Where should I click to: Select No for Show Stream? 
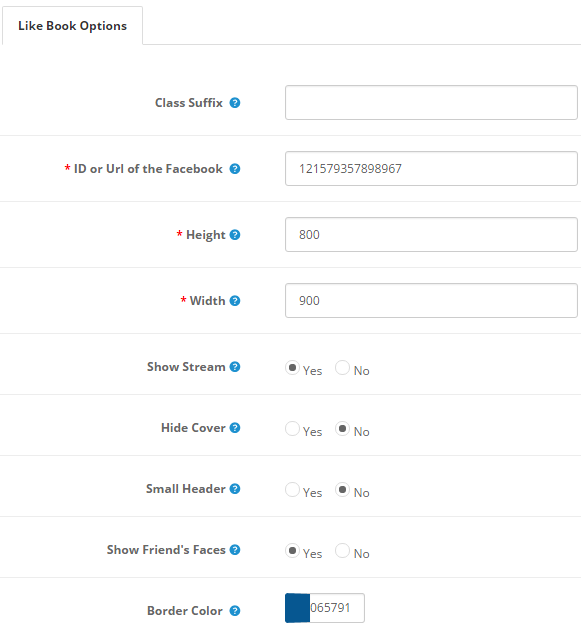[x=342, y=368]
